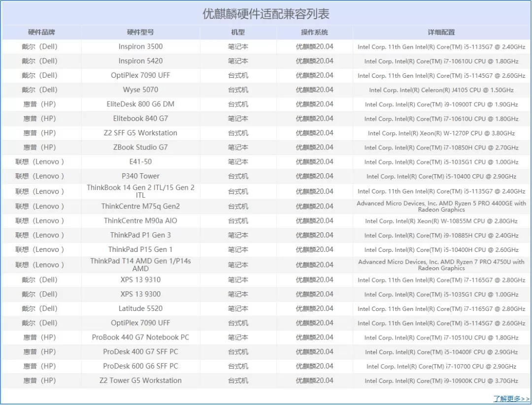Click the Z2 Tower G5 Workstation cell

140,380
